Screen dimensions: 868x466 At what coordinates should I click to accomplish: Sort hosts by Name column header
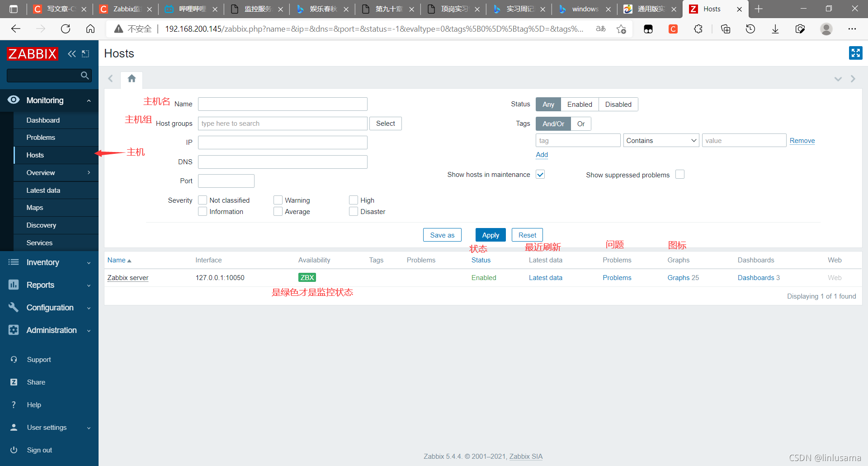point(119,260)
